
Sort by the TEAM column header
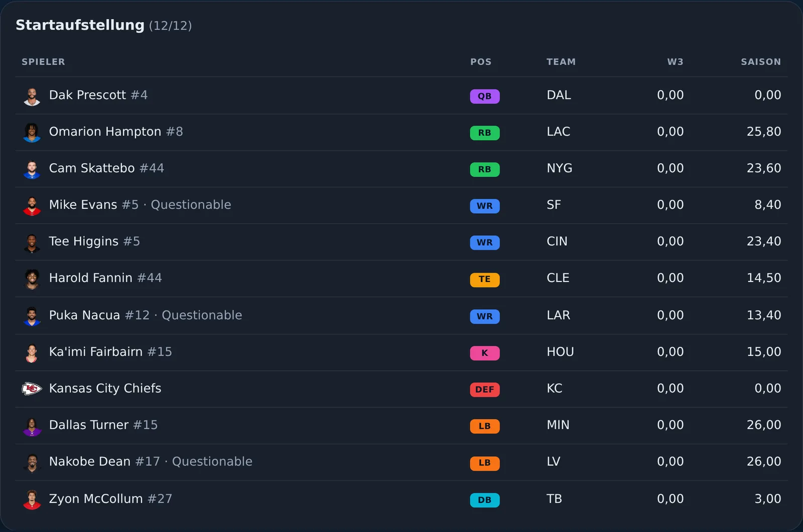[x=561, y=62]
